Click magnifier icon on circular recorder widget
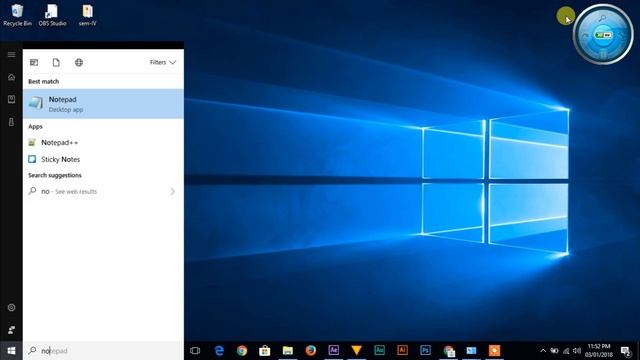 (x=602, y=18)
